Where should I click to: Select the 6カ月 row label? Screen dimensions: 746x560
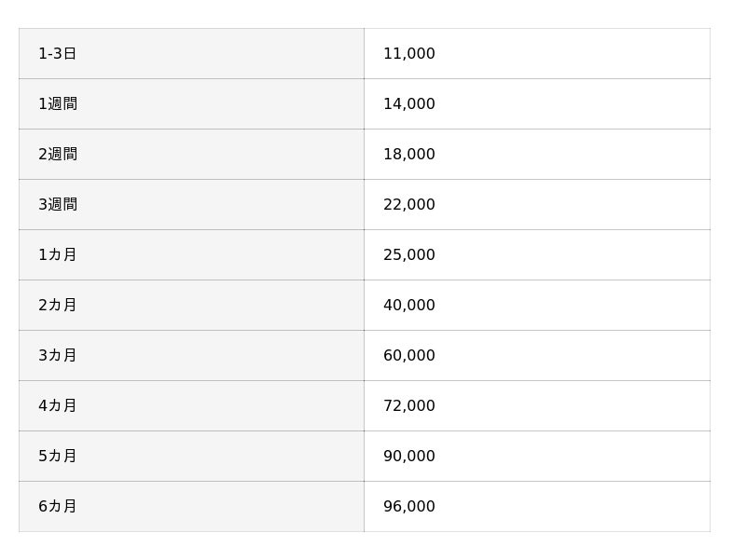coord(58,507)
